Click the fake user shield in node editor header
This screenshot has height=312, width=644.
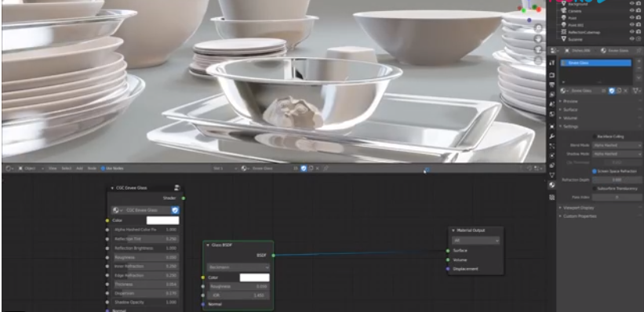click(x=304, y=169)
